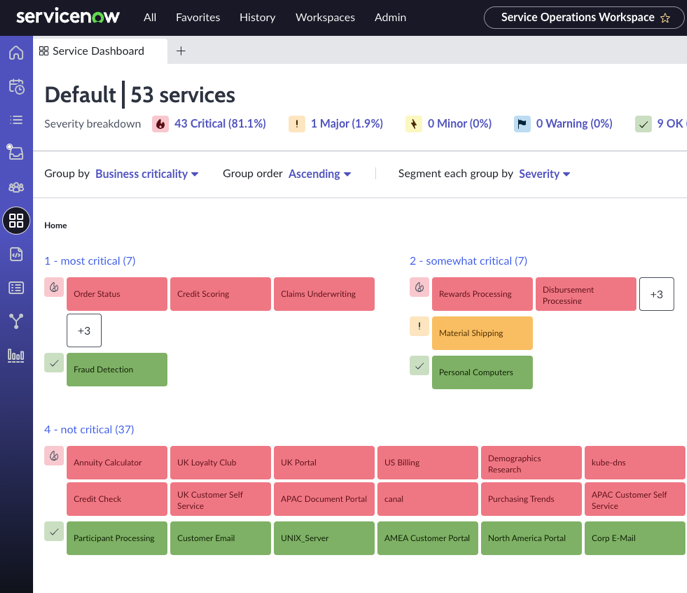Click the favorite star on Service Operations Workspace
This screenshot has width=687, height=593.
point(665,18)
